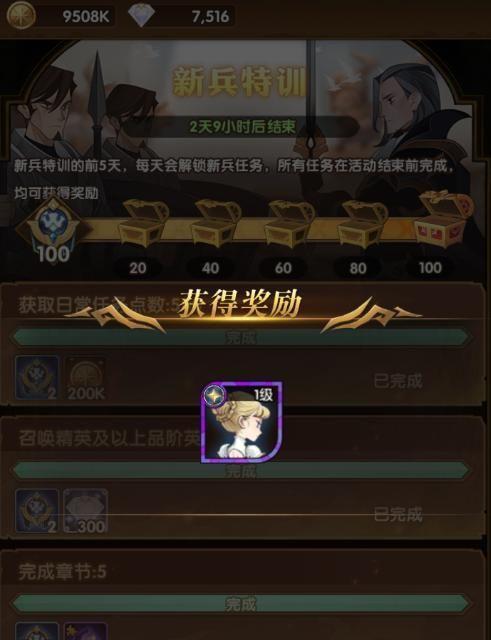This screenshot has height=640, width=491.
Task: Tap the 2天9小时后结束 countdown timer
Action: pos(242,127)
